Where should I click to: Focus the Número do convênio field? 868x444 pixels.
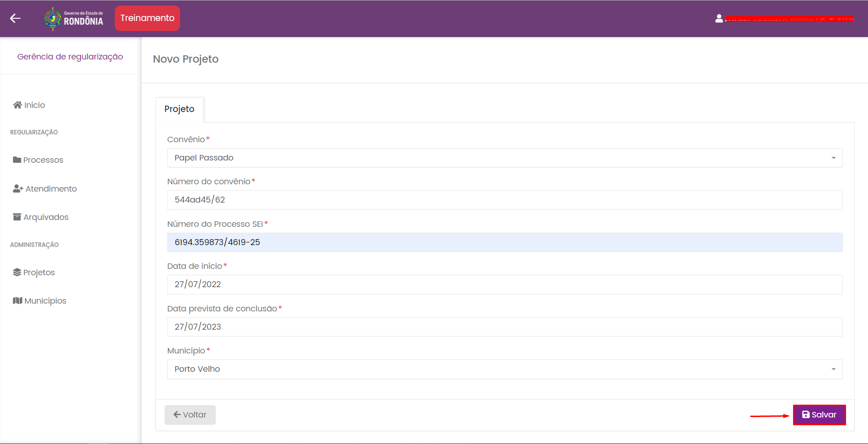tap(505, 200)
